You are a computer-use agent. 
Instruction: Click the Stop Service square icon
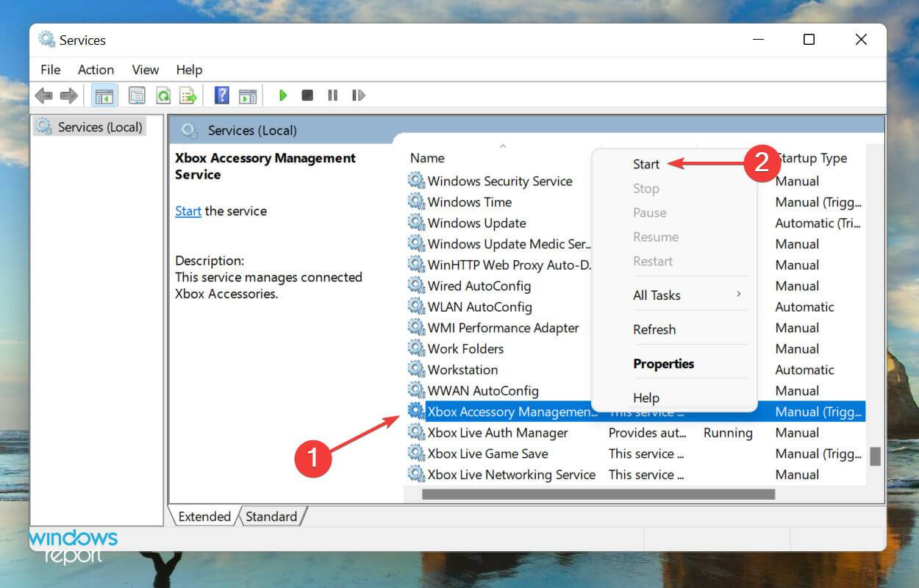[307, 96]
